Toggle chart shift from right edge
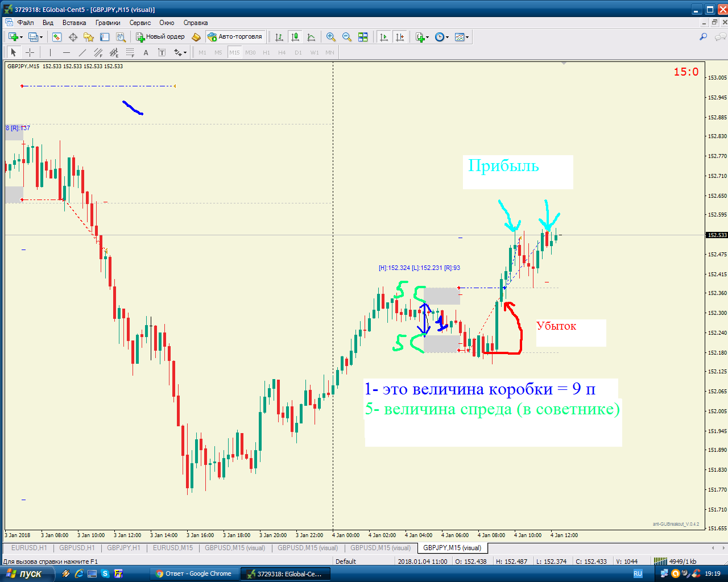This screenshot has height=582, width=728. (x=400, y=37)
